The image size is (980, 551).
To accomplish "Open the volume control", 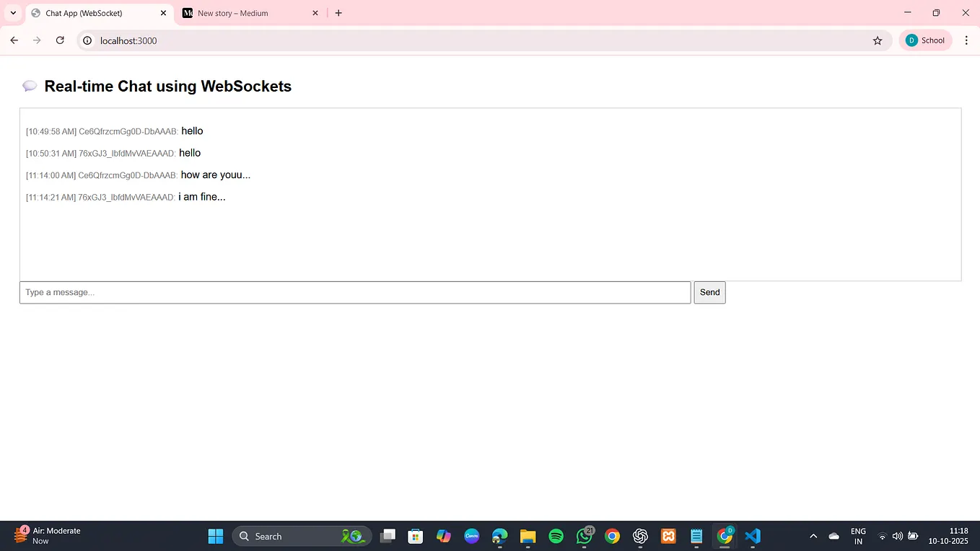I will point(897,536).
